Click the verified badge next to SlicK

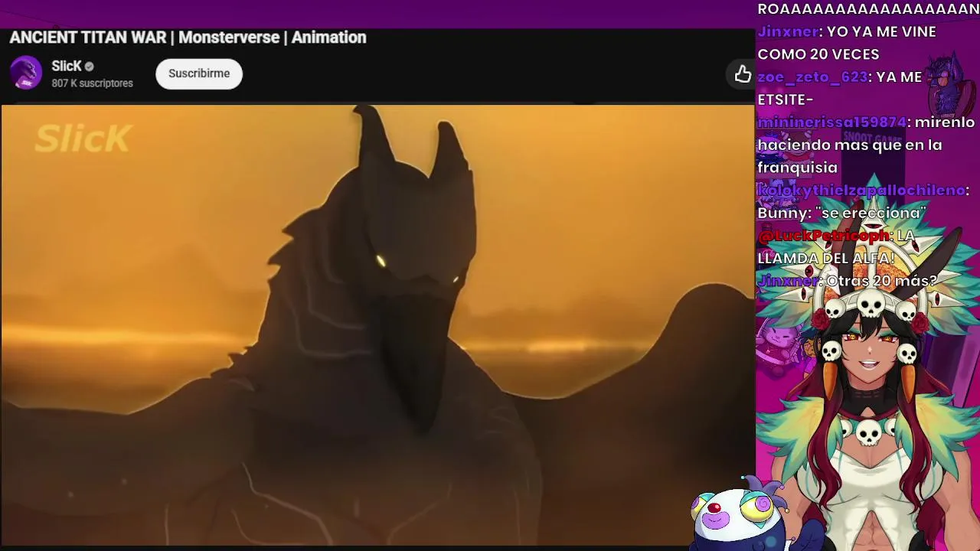[x=89, y=67]
